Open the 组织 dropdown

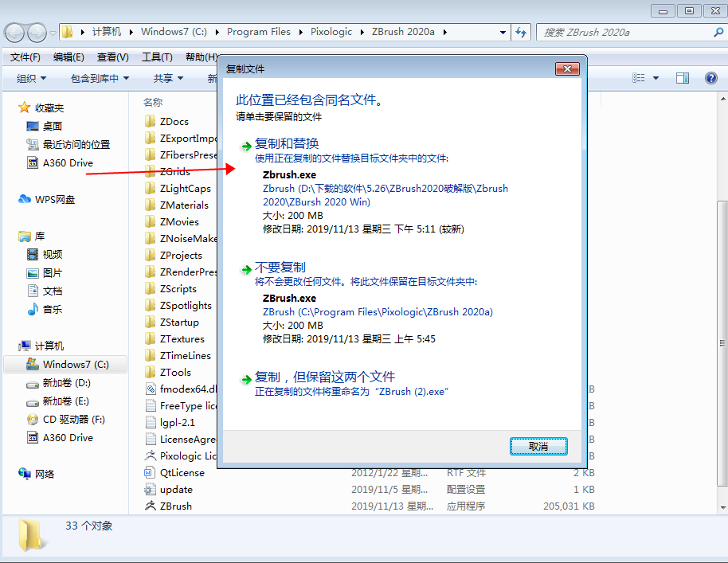pyautogui.click(x=31, y=79)
